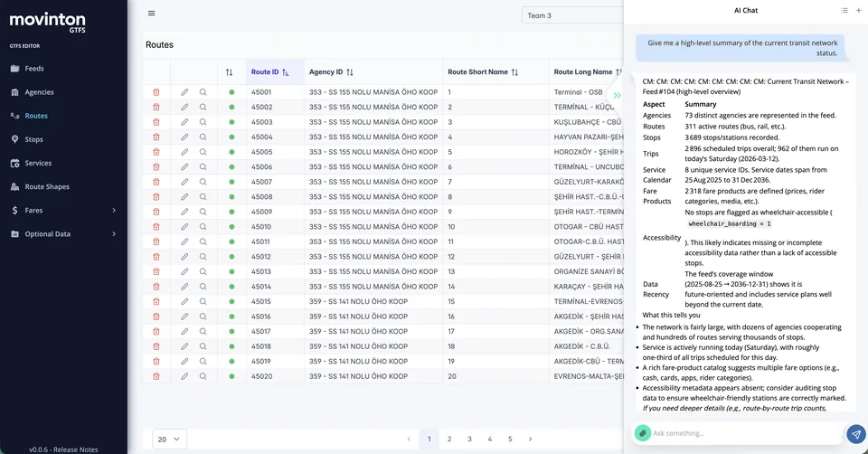Open the hamburger menu icon
Screen dimensions: 868x454
(x=151, y=14)
